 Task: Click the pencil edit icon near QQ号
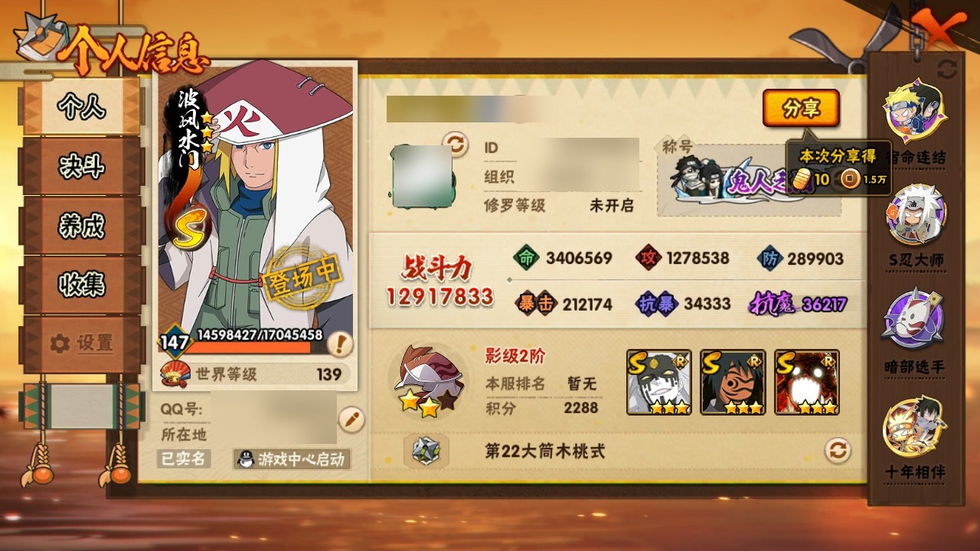click(x=351, y=419)
